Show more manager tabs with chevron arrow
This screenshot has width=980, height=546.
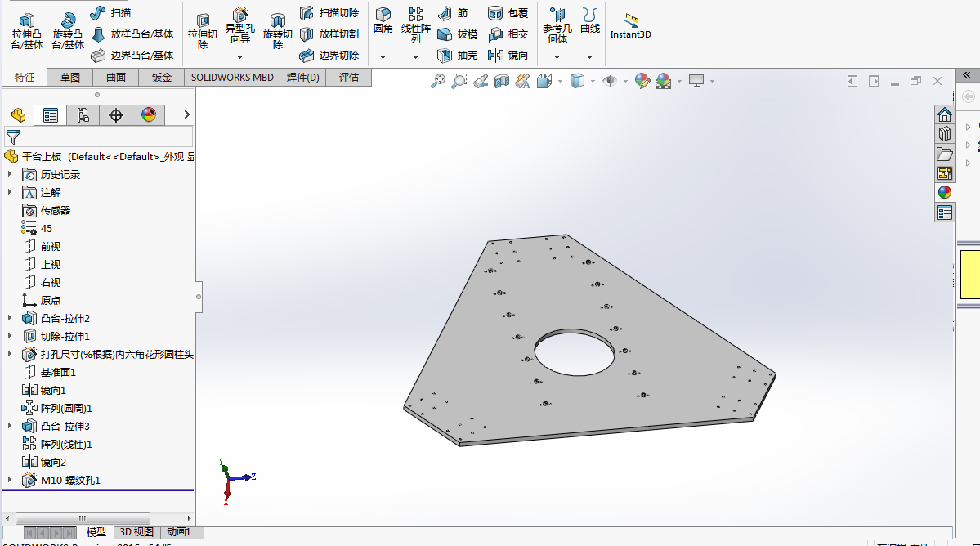tap(186, 115)
